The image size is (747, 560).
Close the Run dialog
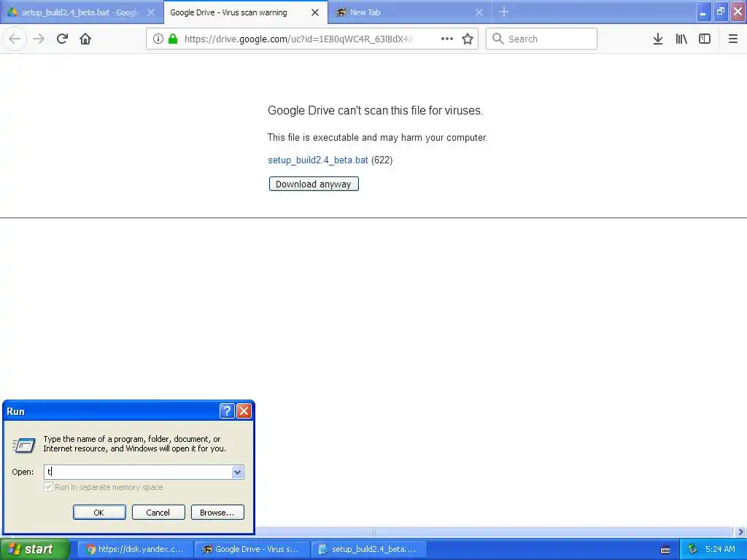pyautogui.click(x=244, y=411)
